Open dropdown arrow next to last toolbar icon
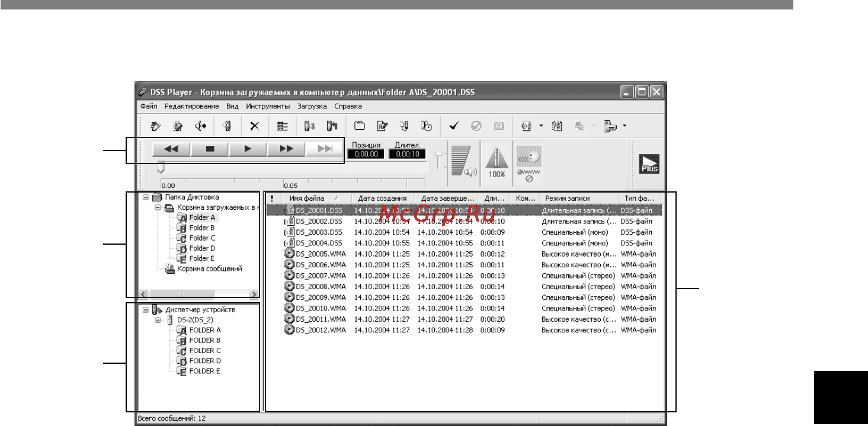Viewport: 868px width, 426px height. click(x=624, y=126)
